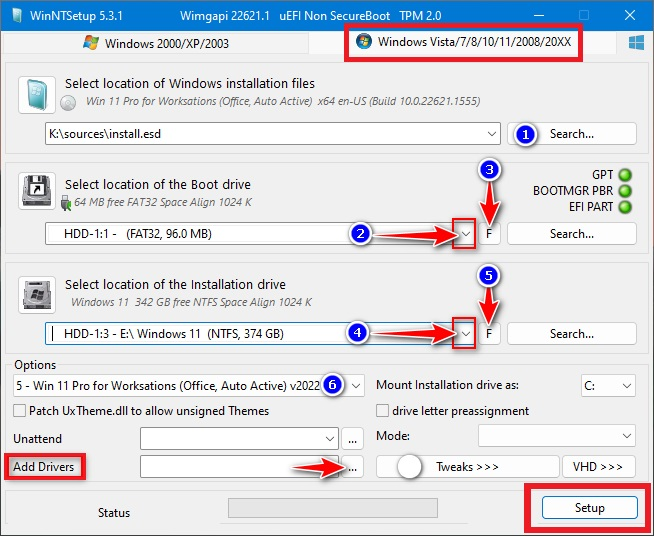The image size is (654, 536).
Task: Click the Boot drive floppy disk icon
Action: (x=37, y=191)
